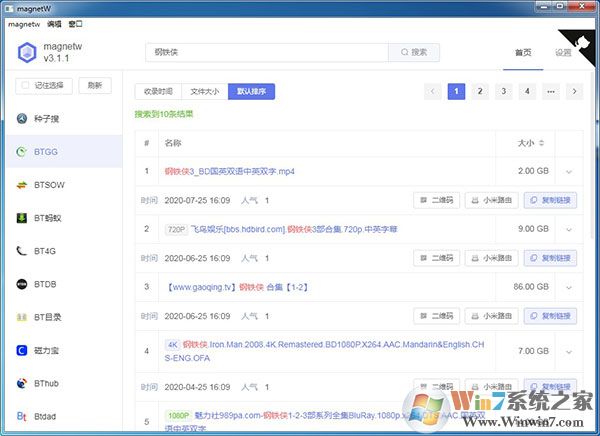The height and width of the screenshot is (436, 600).
Task: Copy link for result 2
Action: tap(550, 258)
